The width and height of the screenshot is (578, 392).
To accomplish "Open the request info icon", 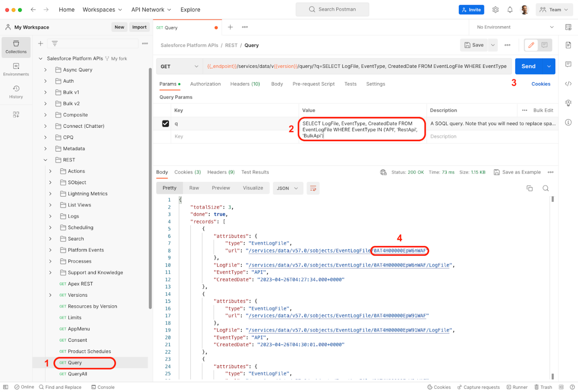I will [x=568, y=122].
